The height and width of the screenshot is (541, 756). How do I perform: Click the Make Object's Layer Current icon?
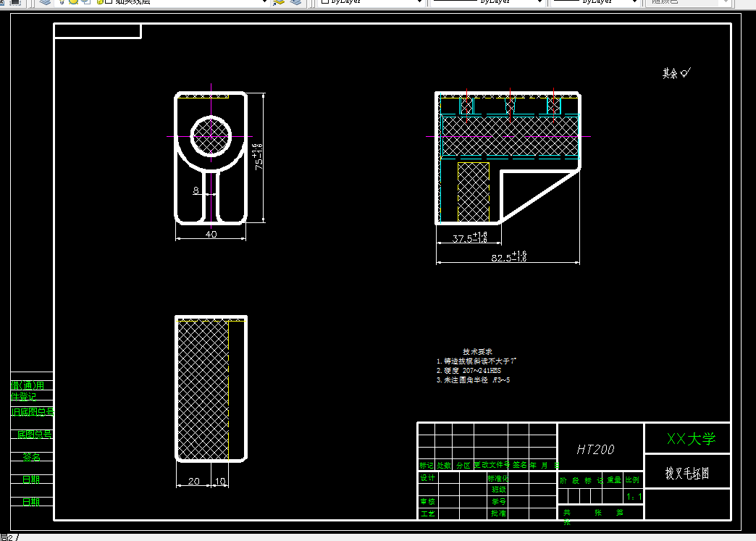[280, 2]
